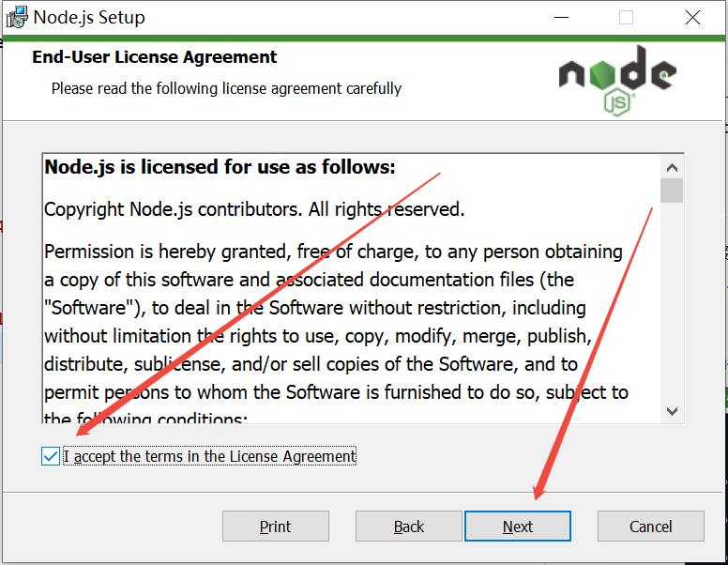
Task: Click the Node.js installer icon in title bar
Action: tap(15, 17)
